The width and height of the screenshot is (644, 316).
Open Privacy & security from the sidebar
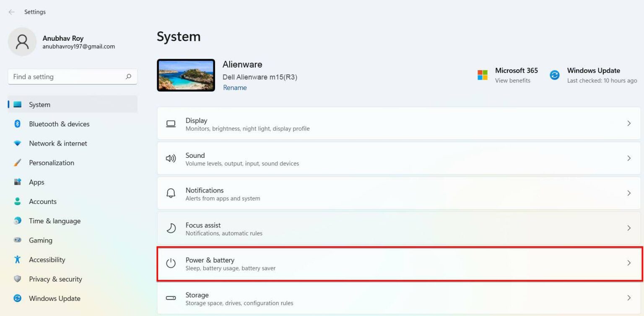(x=55, y=279)
